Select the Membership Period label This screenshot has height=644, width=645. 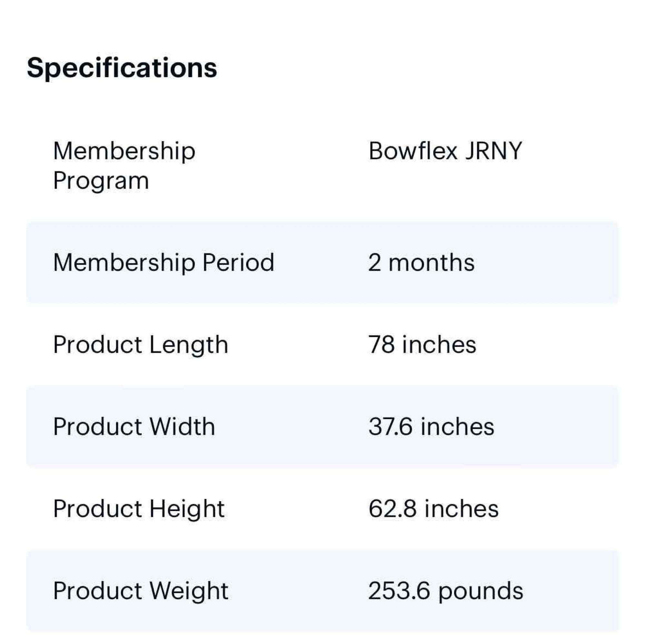[164, 263]
